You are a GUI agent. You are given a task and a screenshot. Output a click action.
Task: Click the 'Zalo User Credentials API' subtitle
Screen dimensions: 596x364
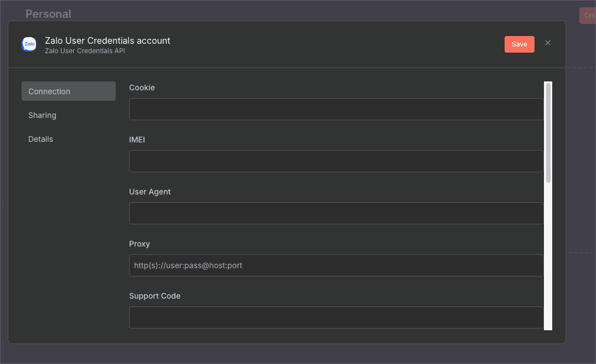coord(85,51)
